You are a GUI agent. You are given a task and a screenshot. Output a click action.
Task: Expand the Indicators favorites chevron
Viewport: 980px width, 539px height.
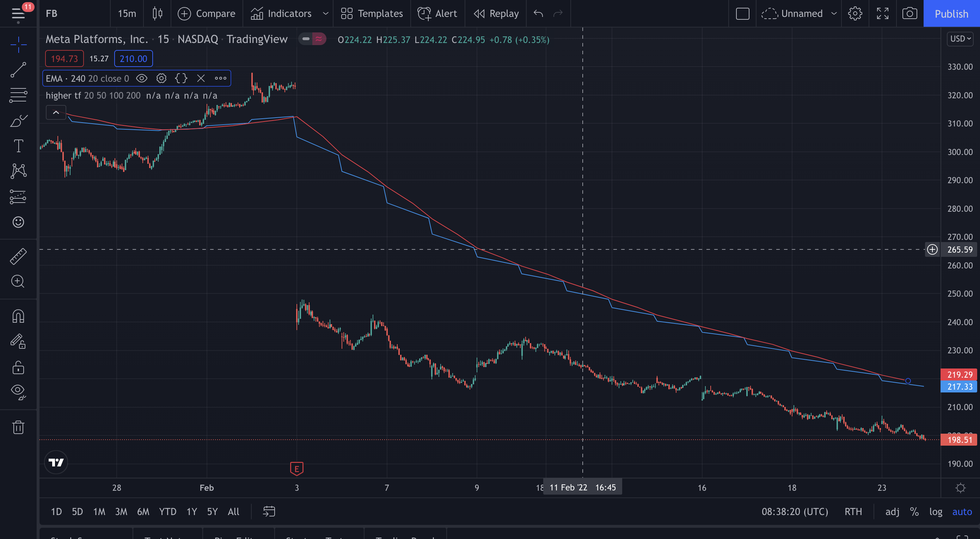point(325,14)
